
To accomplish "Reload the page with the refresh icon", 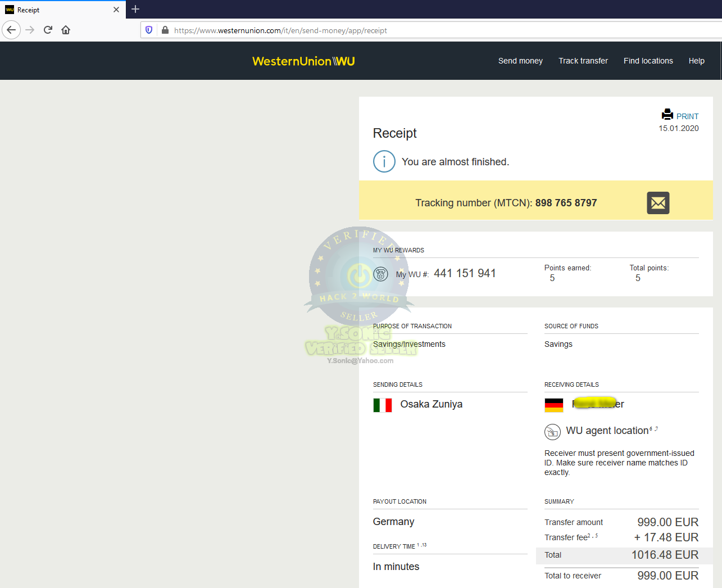I will pos(48,30).
